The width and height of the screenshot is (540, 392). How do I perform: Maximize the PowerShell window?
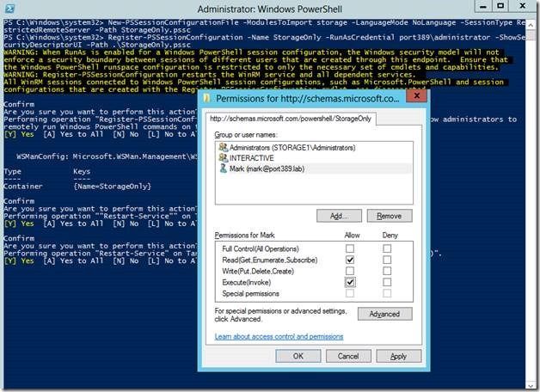(500, 7)
